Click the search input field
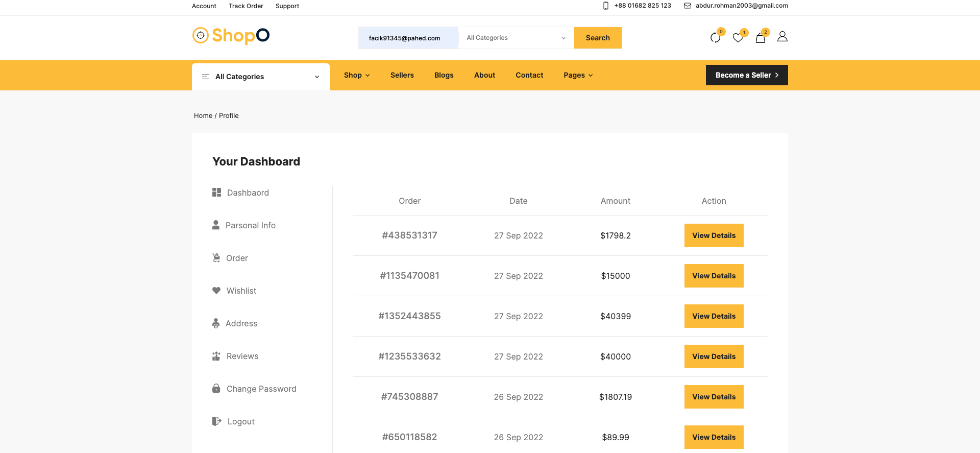Screen dimensions: 980x453 pyautogui.click(x=408, y=38)
